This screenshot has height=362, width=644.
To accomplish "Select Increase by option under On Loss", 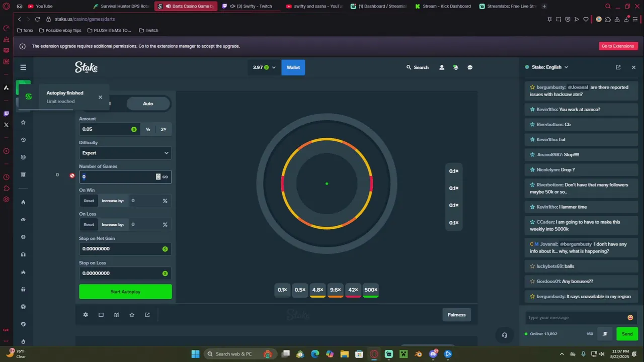I will (113, 225).
